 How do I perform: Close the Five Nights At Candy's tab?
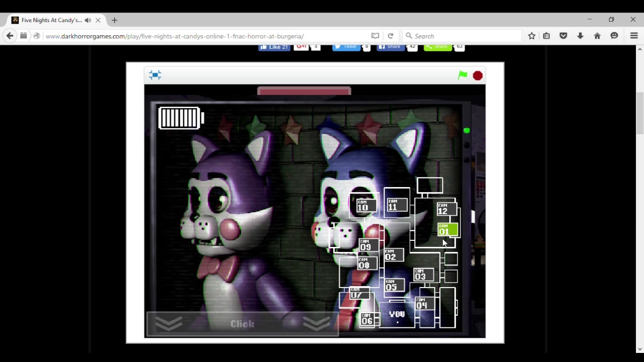coord(98,20)
